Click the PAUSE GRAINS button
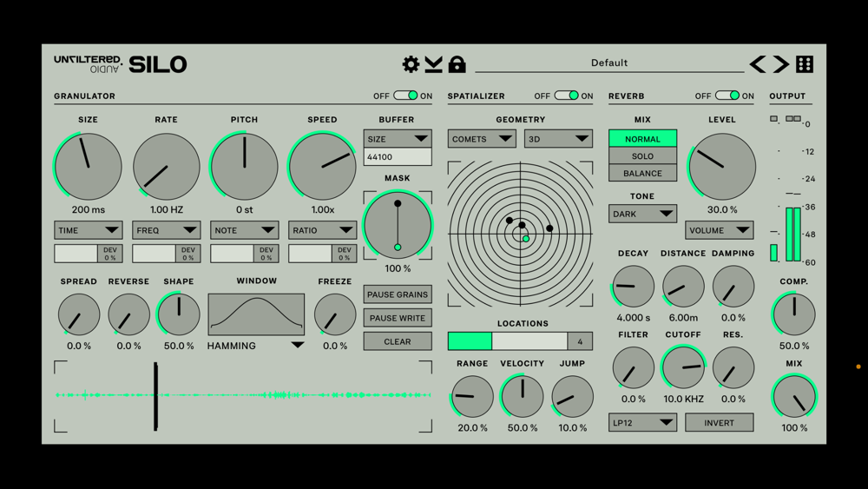Image resolution: width=868 pixels, height=489 pixels. 398,294
